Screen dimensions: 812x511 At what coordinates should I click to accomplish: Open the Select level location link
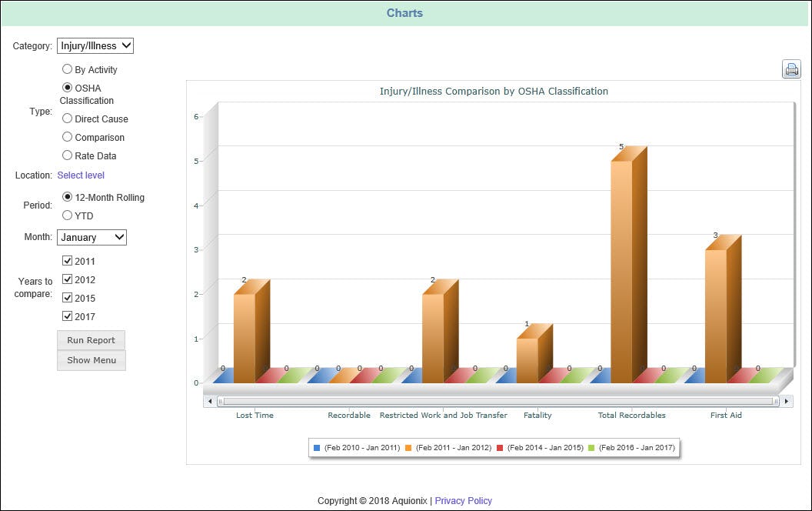pos(81,175)
